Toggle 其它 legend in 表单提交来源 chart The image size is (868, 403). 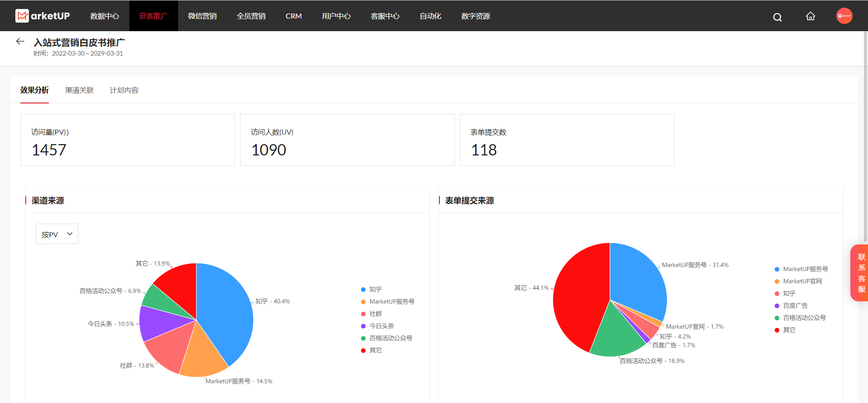point(785,330)
